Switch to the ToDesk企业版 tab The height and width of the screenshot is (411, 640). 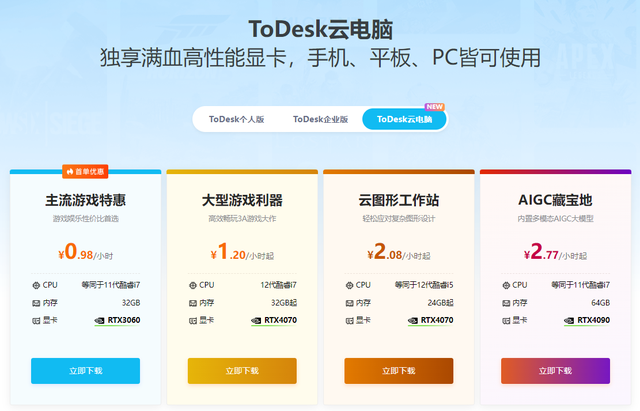click(x=320, y=119)
